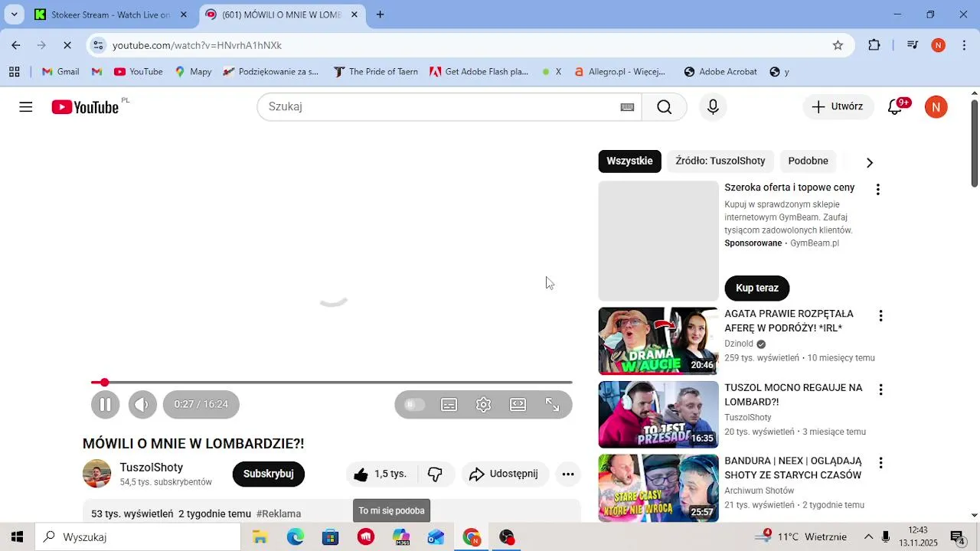980x551 pixels.
Task: Share the video via Udostępnij
Action: [504, 474]
